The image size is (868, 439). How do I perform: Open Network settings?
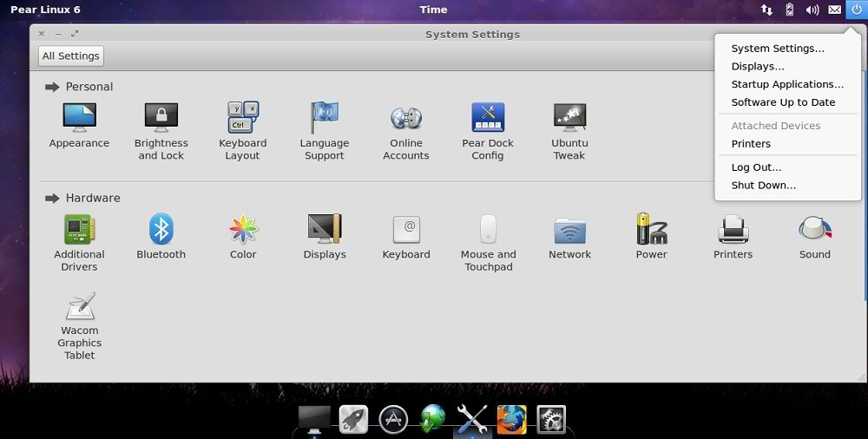569,237
